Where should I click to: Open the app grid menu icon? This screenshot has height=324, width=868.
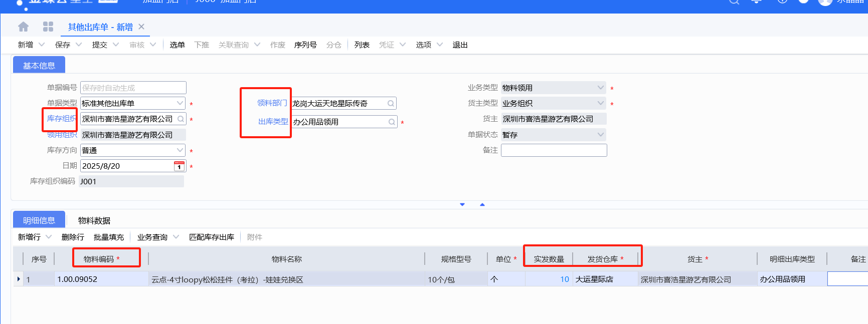pos(48,27)
